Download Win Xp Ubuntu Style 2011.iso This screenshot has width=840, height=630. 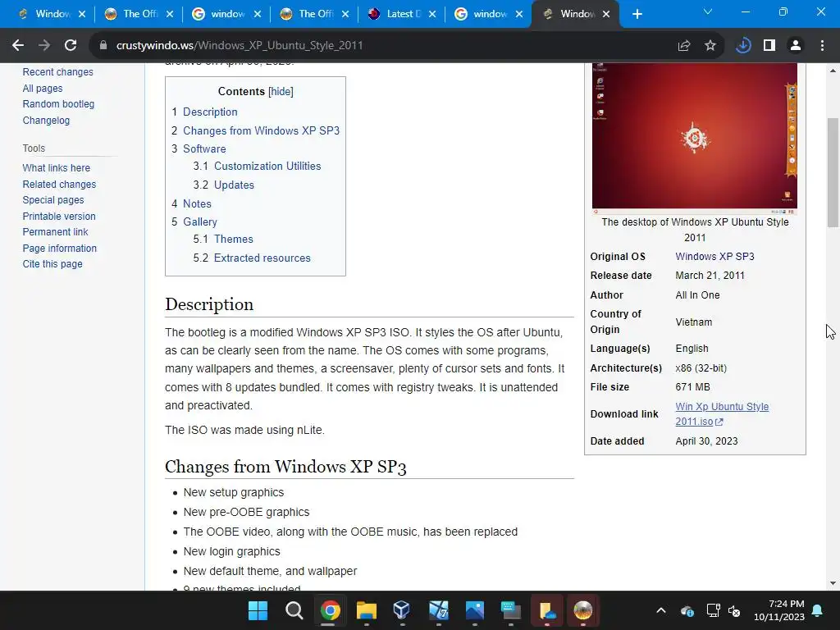[722, 414]
